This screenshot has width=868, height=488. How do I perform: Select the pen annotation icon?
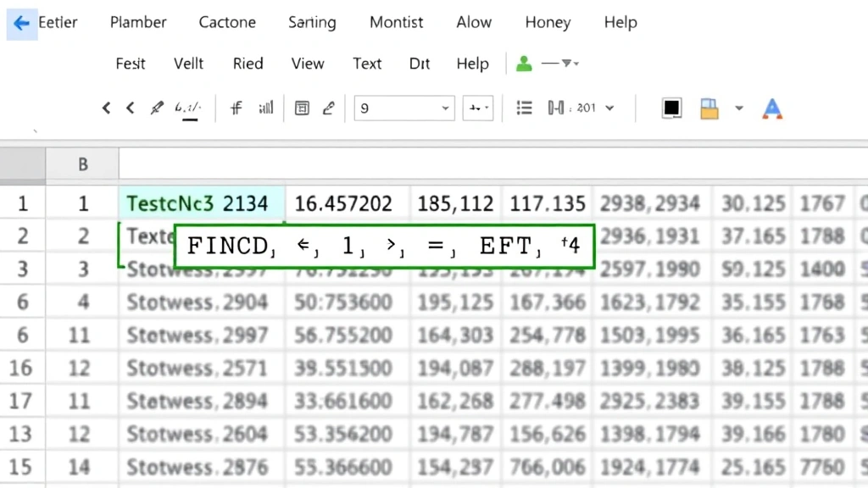pos(328,108)
